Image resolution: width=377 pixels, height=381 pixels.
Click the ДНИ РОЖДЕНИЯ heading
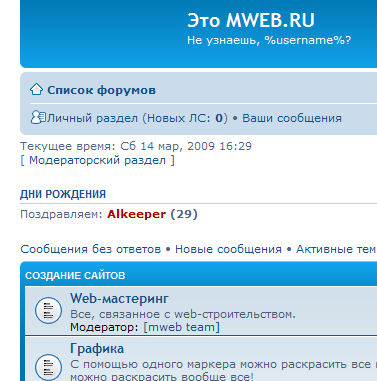point(63,194)
